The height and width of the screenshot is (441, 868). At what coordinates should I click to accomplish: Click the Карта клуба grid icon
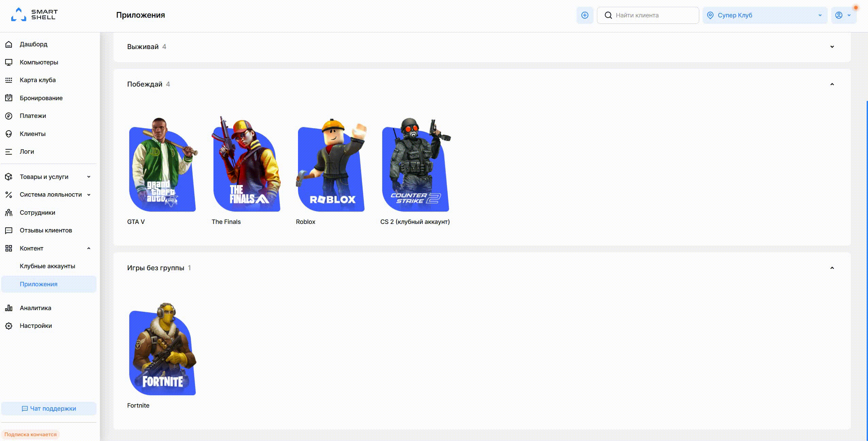pos(9,80)
